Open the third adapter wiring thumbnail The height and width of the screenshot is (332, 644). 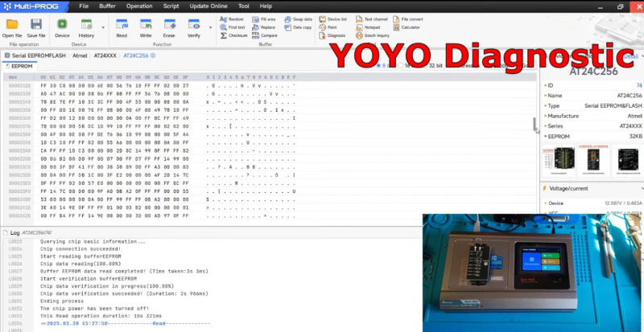tap(628, 159)
